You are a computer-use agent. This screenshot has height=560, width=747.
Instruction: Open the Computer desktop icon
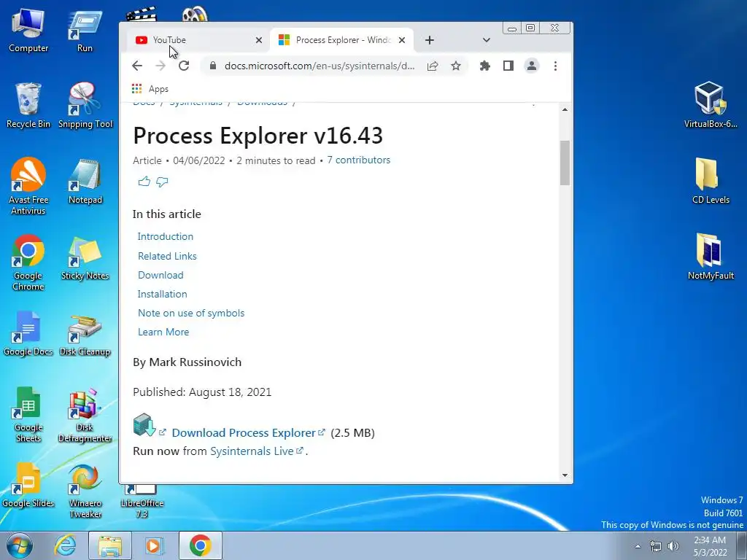(28, 31)
